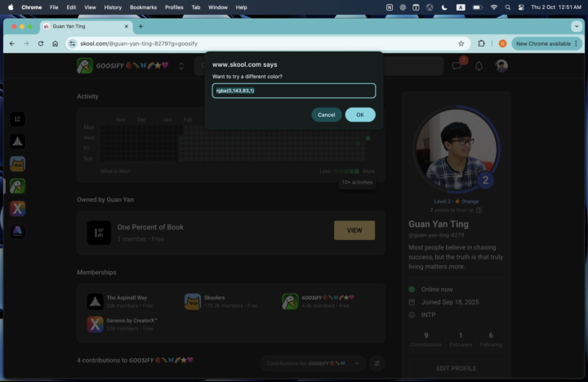Open the last purple sidebar community icon

click(18, 231)
